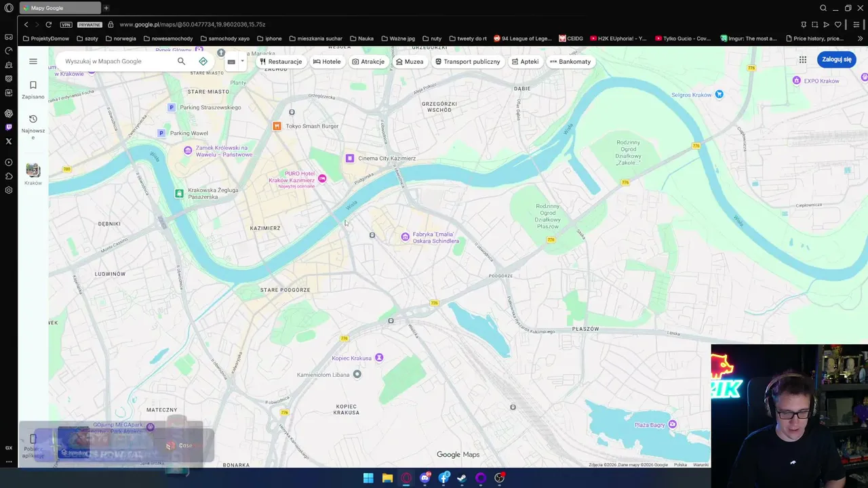This screenshot has width=868, height=488.
Task: Expand the keyboard input tools dropdown arrow
Action: (x=242, y=61)
